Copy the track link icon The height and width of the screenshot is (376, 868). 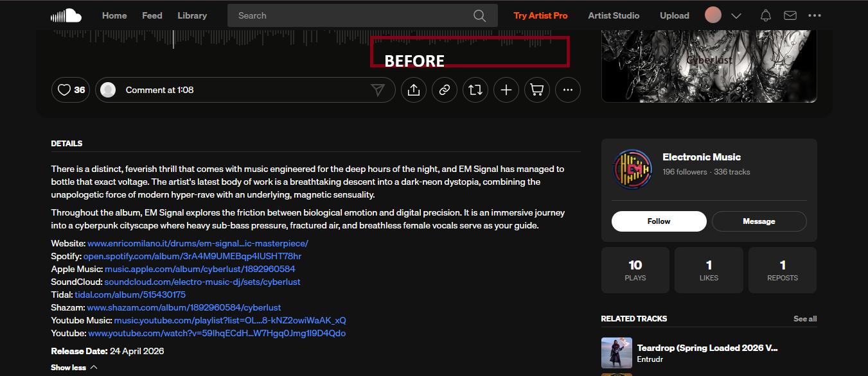445,90
